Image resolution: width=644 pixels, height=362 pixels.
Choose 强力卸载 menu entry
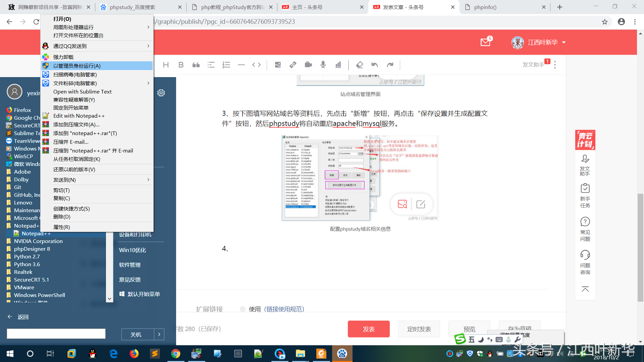coord(97,57)
